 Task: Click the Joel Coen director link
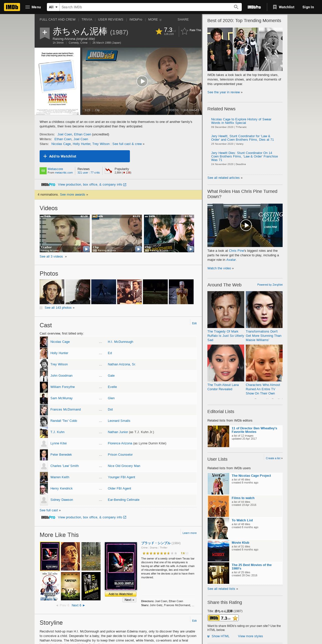(x=65, y=134)
